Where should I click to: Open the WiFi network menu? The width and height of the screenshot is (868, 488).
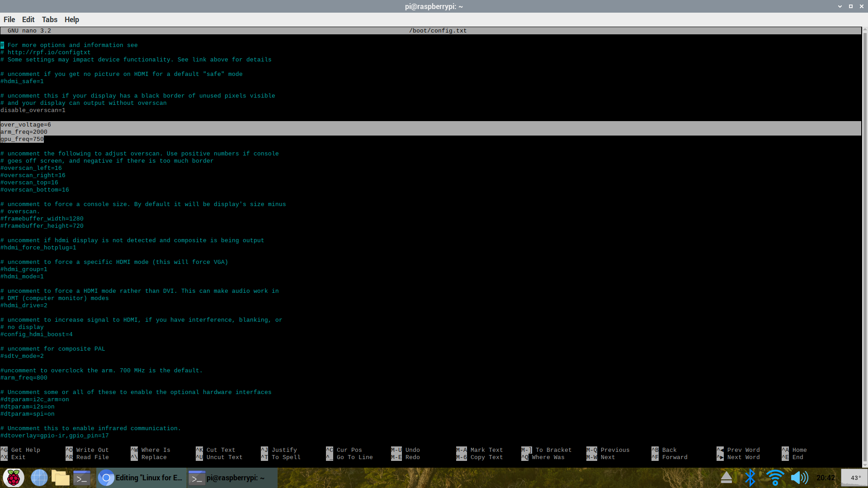click(x=775, y=478)
